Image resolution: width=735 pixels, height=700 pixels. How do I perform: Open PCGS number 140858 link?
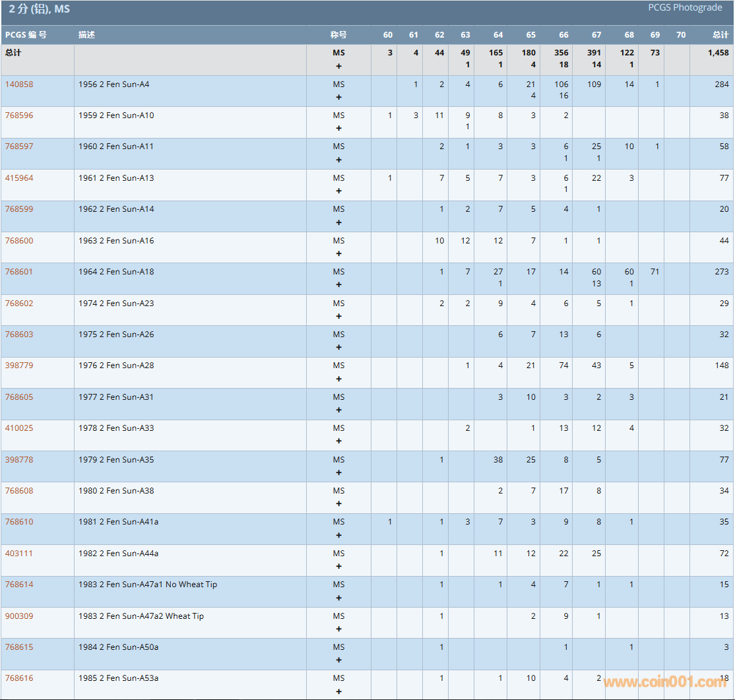(x=19, y=84)
